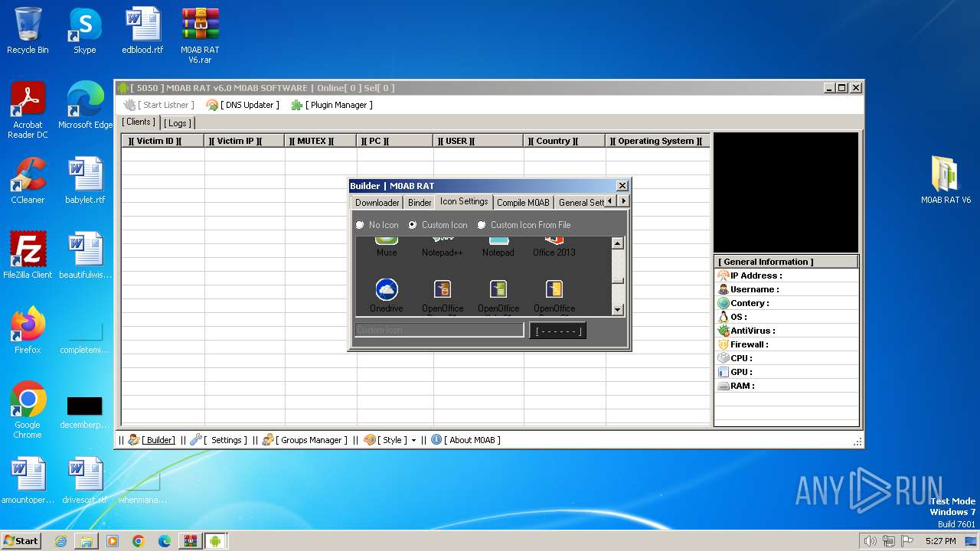The width and height of the screenshot is (980, 551).
Task: Open the Clients tab
Action: (x=139, y=122)
